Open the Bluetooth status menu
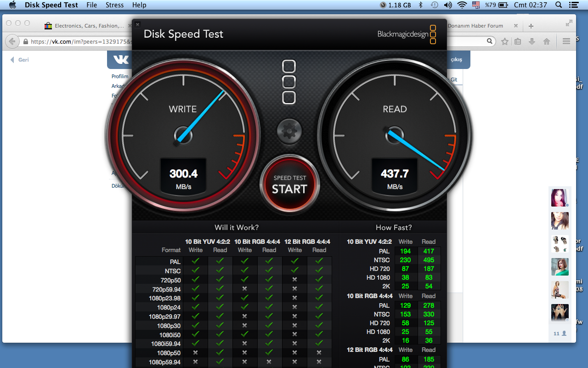588x368 pixels. point(420,5)
